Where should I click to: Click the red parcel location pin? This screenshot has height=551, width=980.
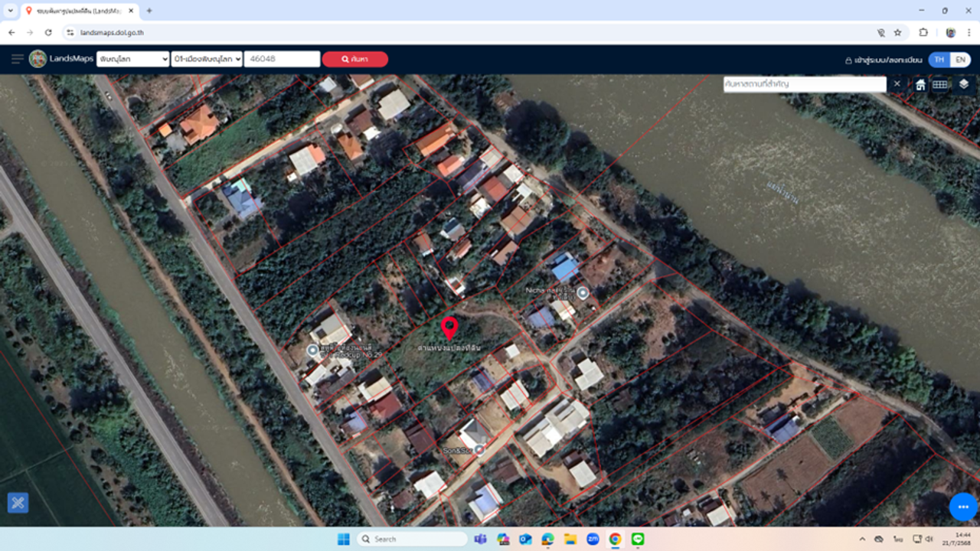coord(449,328)
